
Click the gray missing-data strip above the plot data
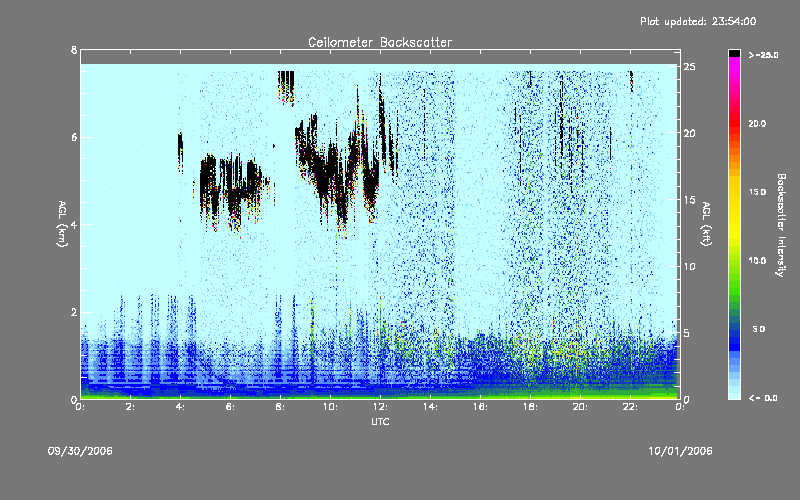380,57
